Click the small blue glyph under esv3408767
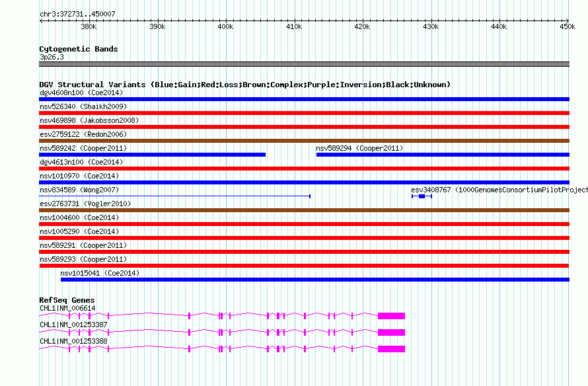This screenshot has width=588, height=386. [422, 196]
